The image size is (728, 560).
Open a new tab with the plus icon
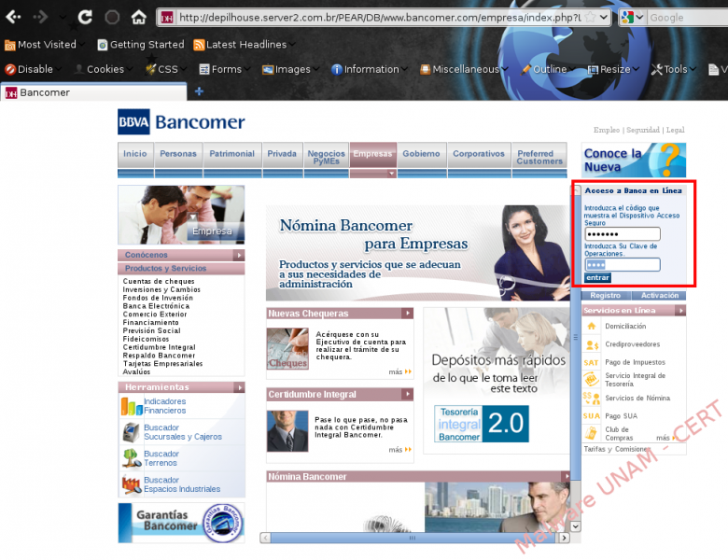[x=199, y=91]
